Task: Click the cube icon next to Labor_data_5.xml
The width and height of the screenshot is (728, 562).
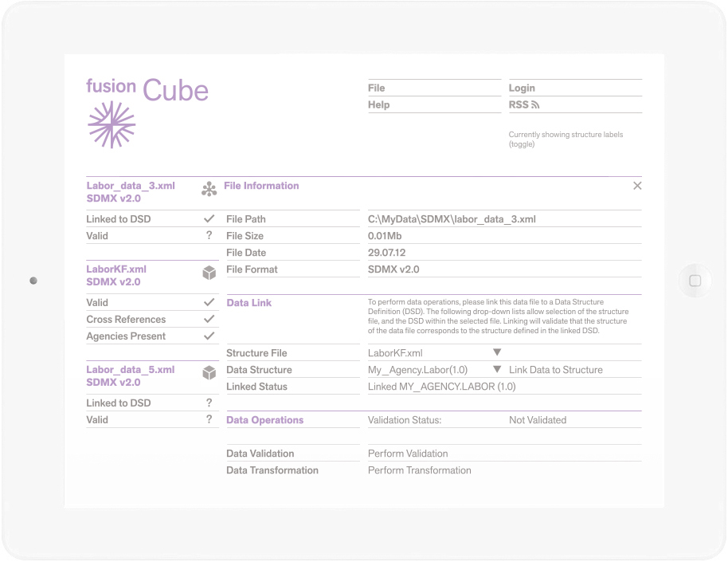Action: [x=209, y=373]
